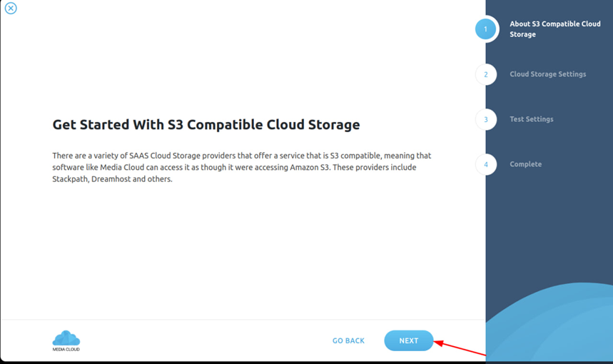Click the word Stackpath in the description
The height and width of the screenshot is (364, 613).
69,179
